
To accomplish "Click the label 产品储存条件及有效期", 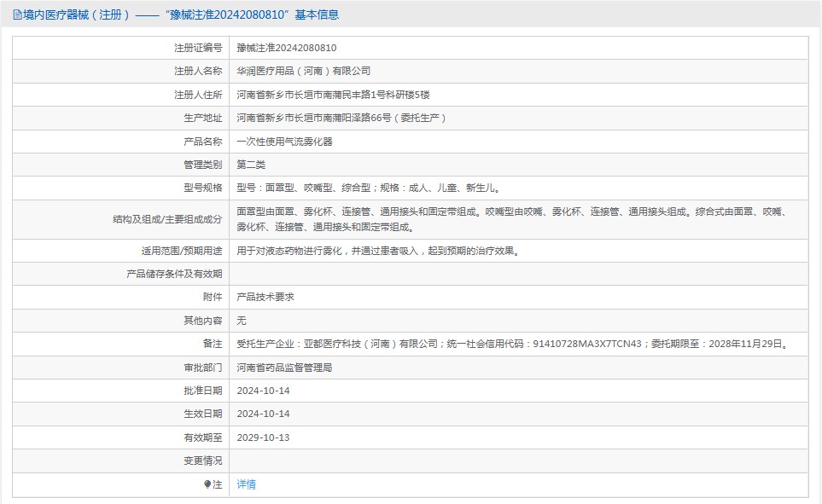I will point(174,274).
